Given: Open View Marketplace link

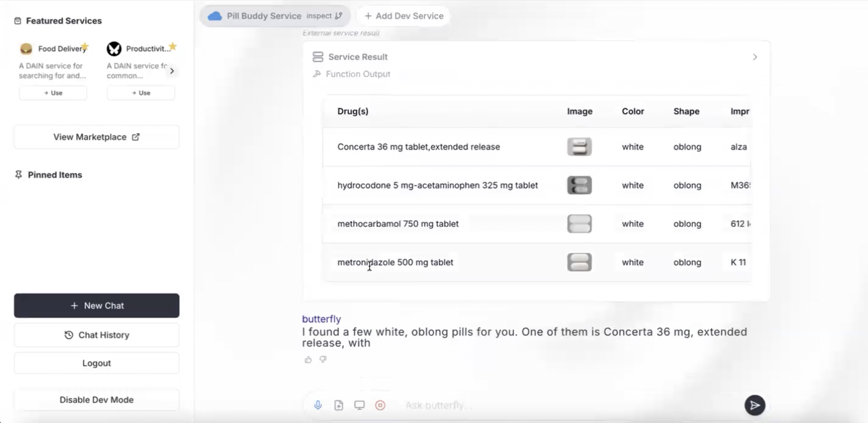Looking at the screenshot, I should (x=96, y=137).
